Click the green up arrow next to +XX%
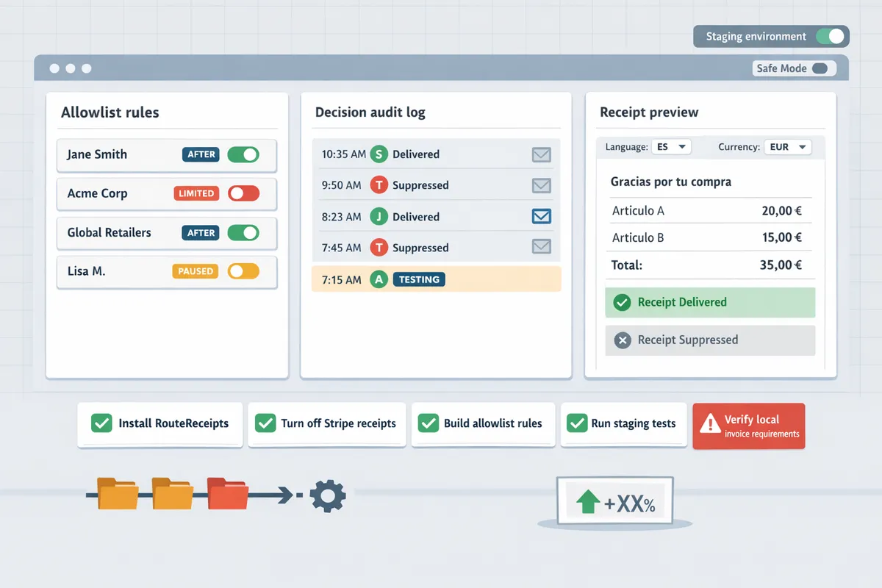 587,503
